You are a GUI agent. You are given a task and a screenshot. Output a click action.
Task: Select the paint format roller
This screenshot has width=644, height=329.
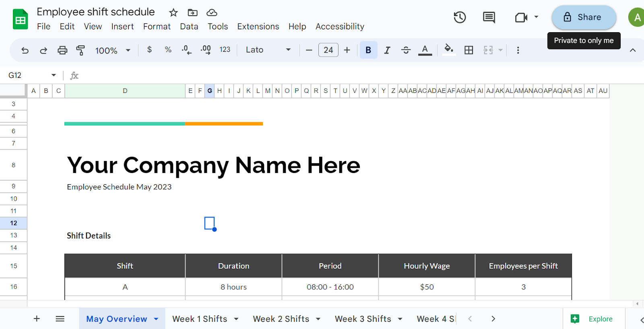[80, 50]
